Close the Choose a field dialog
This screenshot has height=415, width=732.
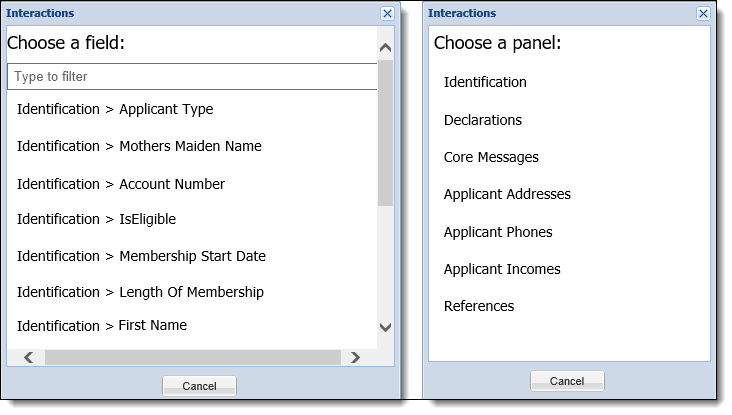coord(387,14)
